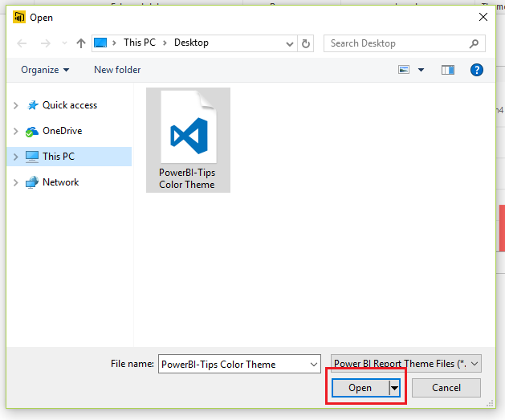Screen dimensions: 505x420
Task: Select This PC in the address breadcrumb
Action: [140, 43]
